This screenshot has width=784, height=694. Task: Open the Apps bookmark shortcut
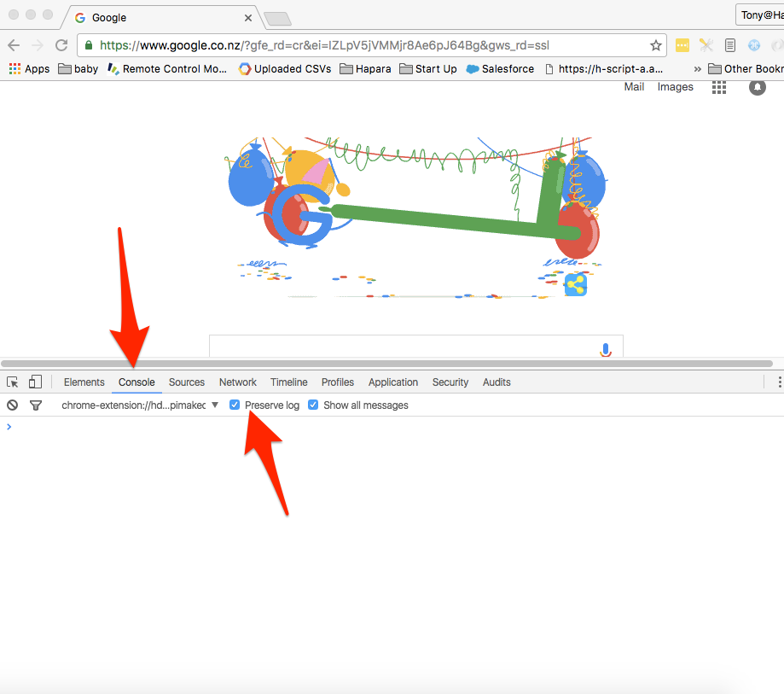coord(30,69)
